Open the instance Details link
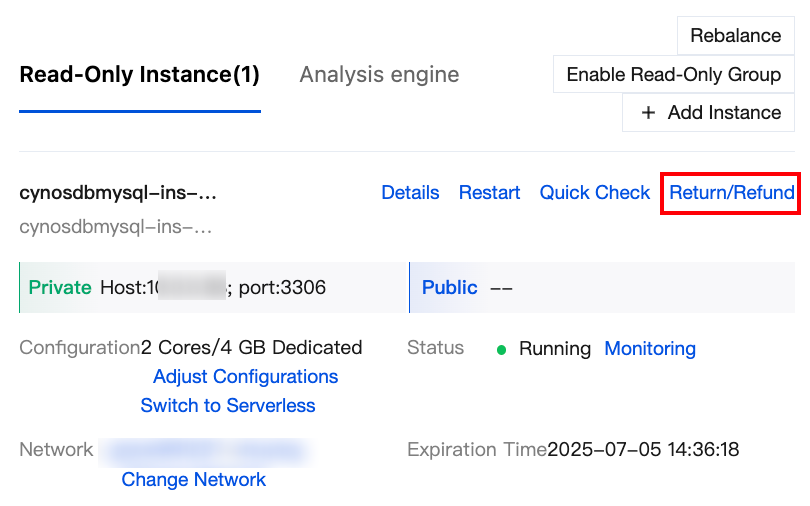 (x=410, y=193)
